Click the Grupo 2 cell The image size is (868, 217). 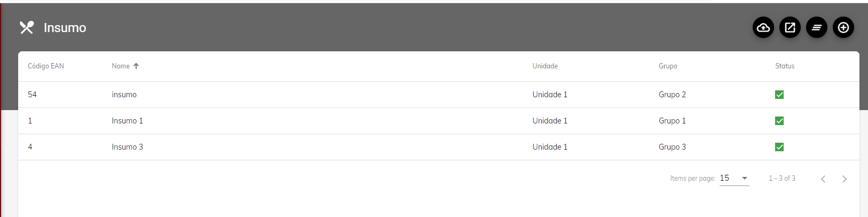click(x=672, y=95)
